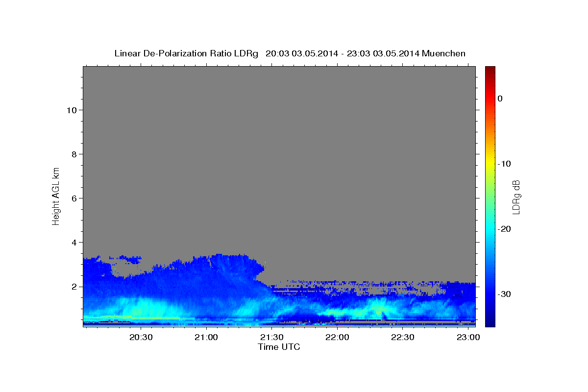Click the date range '20:03 03.05.2014 - 23:03 03.05.2014'
The image size is (588, 392).
pos(342,53)
